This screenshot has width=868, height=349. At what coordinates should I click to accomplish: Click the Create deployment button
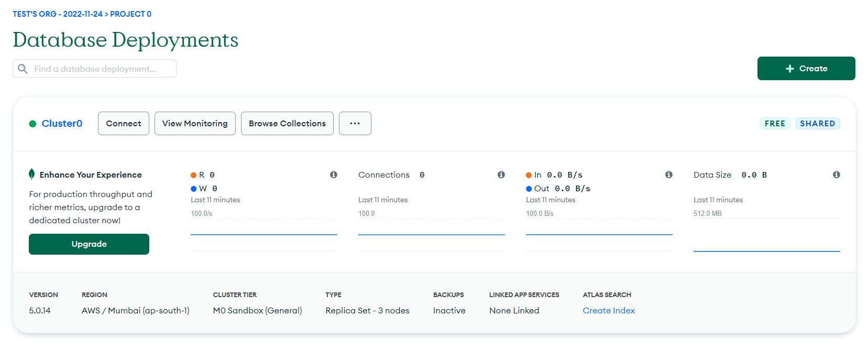806,68
